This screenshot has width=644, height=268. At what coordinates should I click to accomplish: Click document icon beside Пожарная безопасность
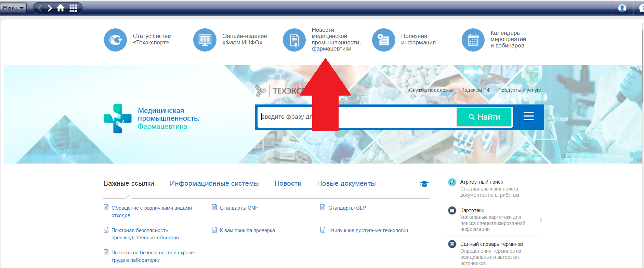click(x=106, y=229)
